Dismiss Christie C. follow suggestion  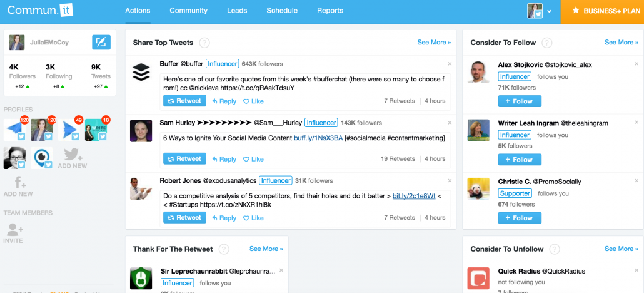(636, 181)
